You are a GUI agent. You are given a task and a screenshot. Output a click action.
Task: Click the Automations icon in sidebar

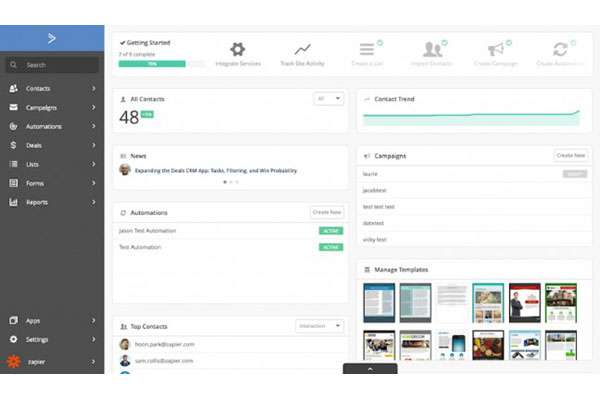(x=13, y=126)
